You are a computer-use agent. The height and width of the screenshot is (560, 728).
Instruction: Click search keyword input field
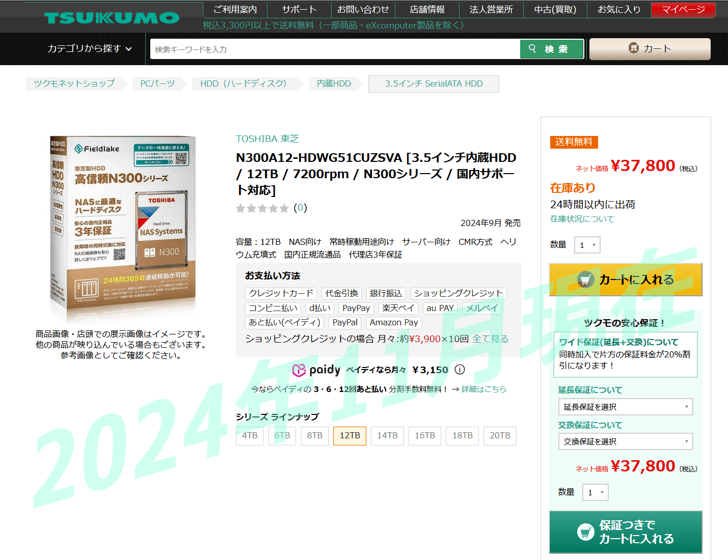point(335,49)
